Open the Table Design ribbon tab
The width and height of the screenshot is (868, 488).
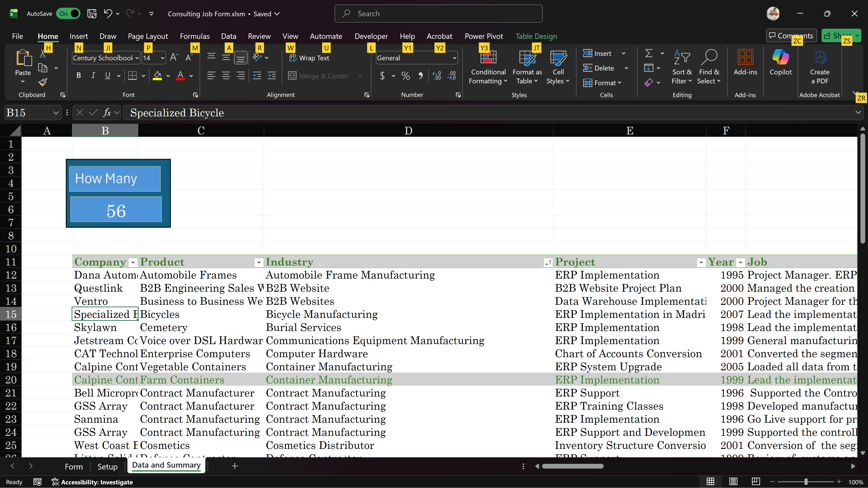pos(536,36)
